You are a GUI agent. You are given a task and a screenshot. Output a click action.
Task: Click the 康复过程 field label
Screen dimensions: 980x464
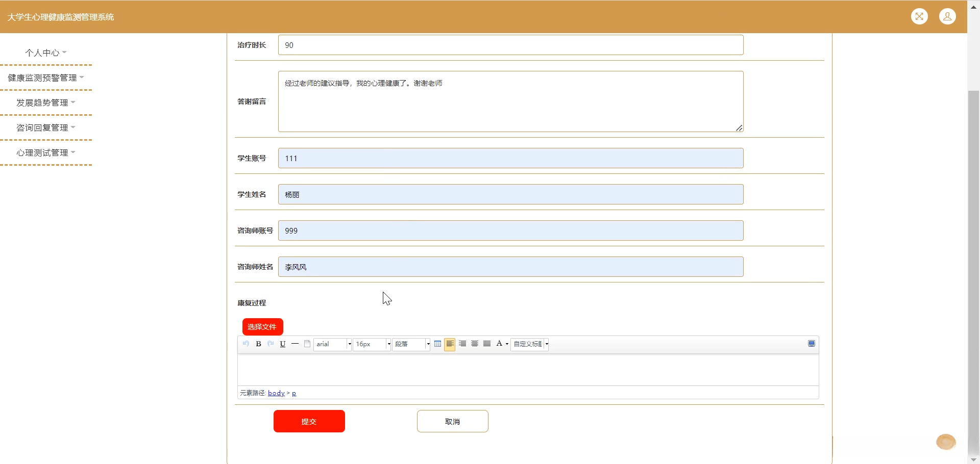[x=252, y=303]
